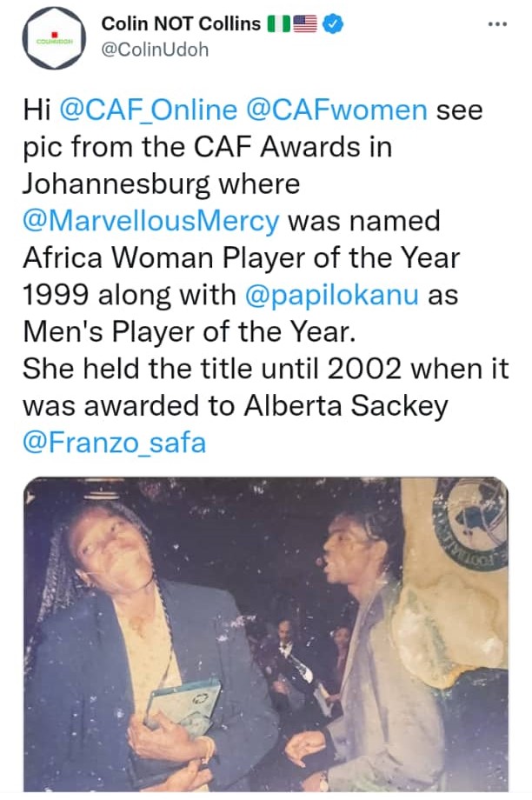Screen dimensions: 532x800
Task: Open the "Colin NOT Collins" display name
Action: click(181, 23)
